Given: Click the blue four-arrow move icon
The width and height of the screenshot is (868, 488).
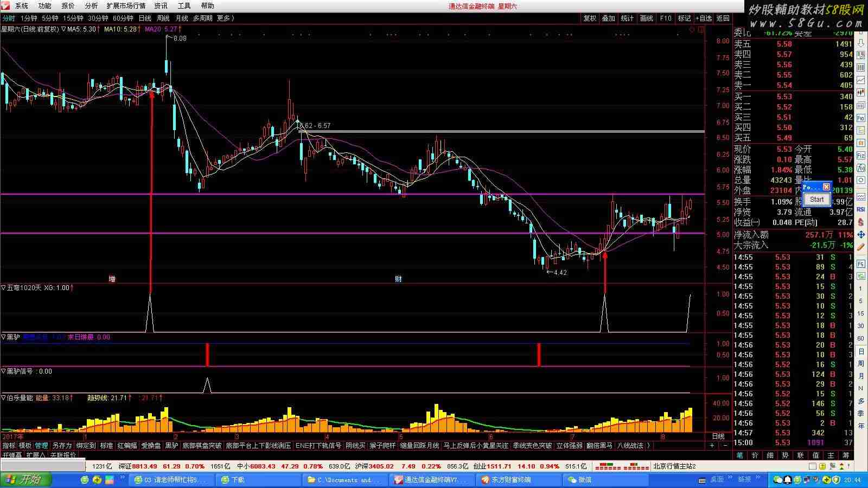Looking at the screenshot, I should pyautogui.click(x=861, y=235).
